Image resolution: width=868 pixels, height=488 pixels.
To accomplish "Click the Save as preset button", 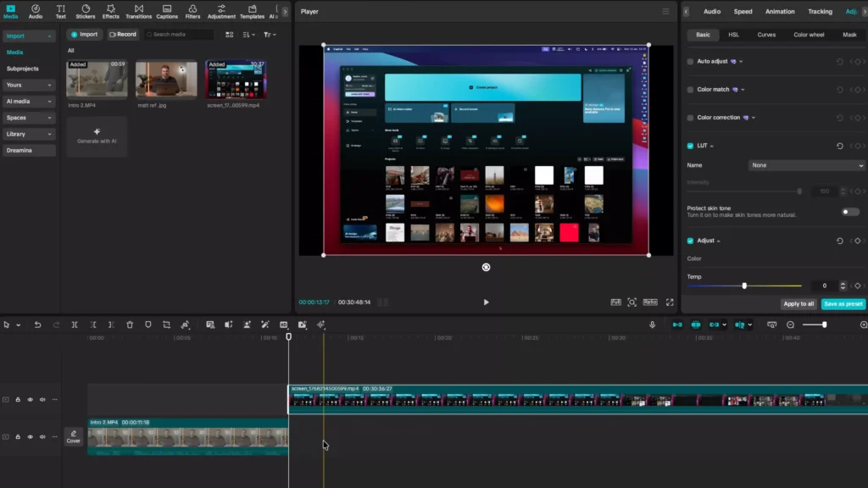I will [843, 303].
